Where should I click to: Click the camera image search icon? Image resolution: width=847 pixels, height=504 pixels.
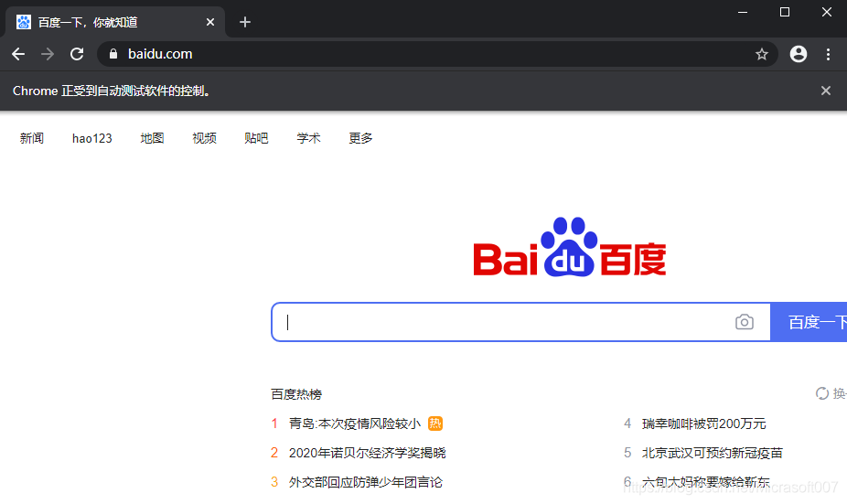[x=745, y=322]
